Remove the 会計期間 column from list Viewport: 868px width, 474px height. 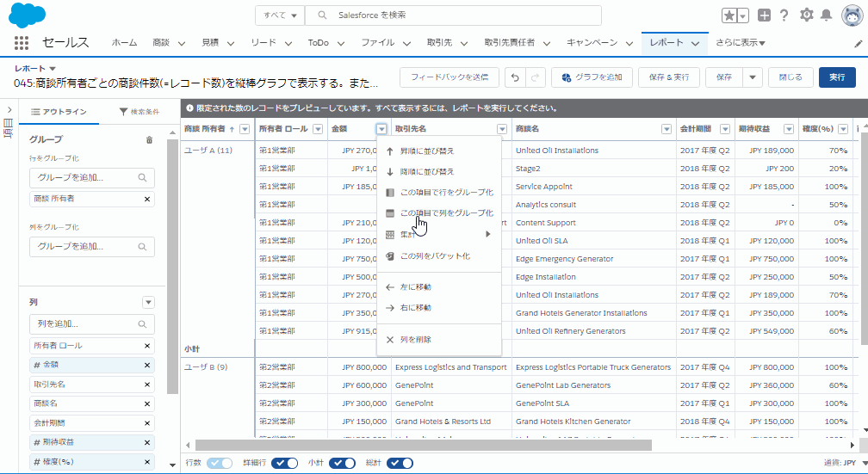[147, 423]
